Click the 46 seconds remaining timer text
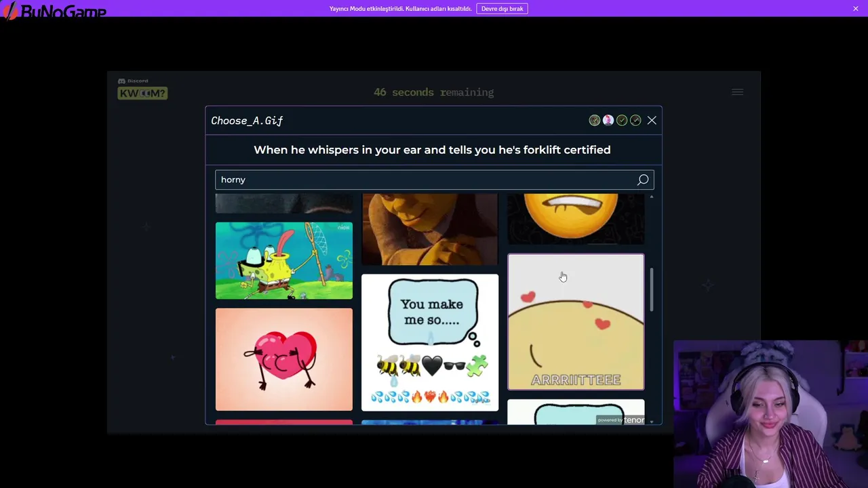 coord(434,92)
